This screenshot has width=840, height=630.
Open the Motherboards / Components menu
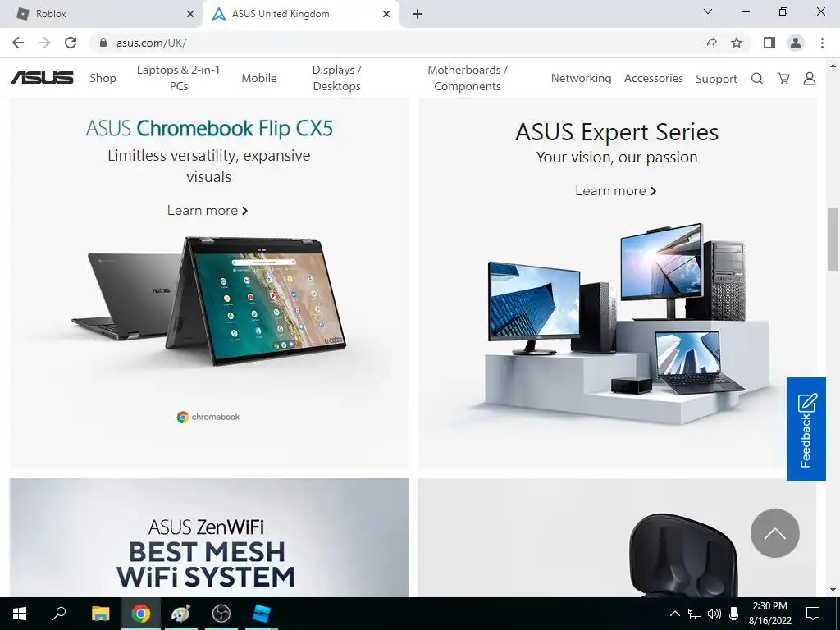click(467, 78)
